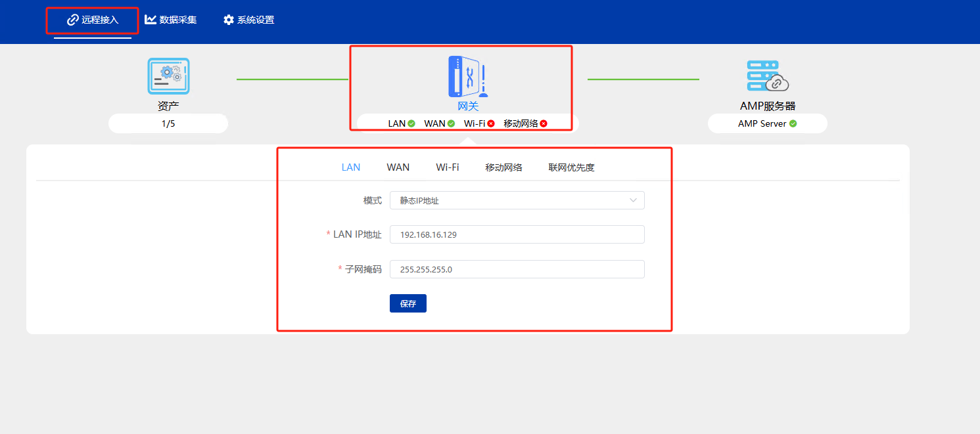Click the link icon beside 远程接入
Viewport: 980px width, 434px height.
point(73,20)
